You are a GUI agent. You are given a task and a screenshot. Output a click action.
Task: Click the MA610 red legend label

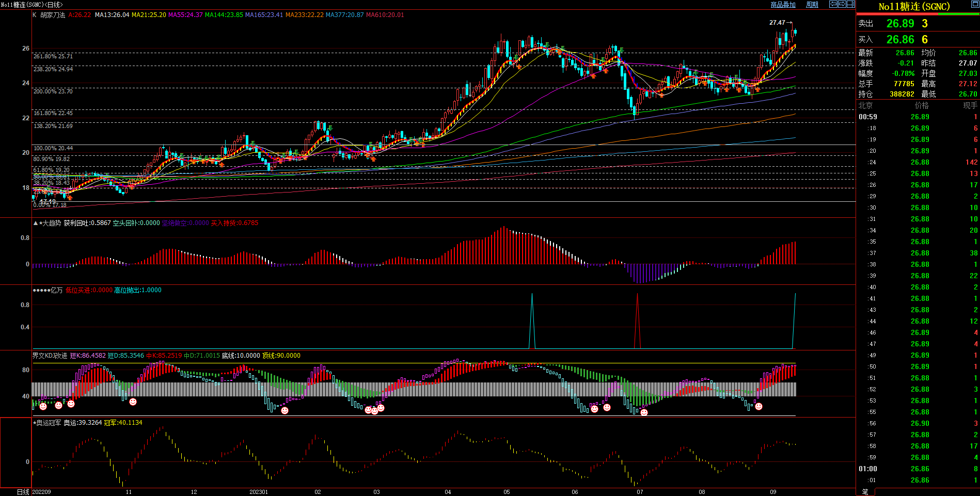tap(385, 15)
